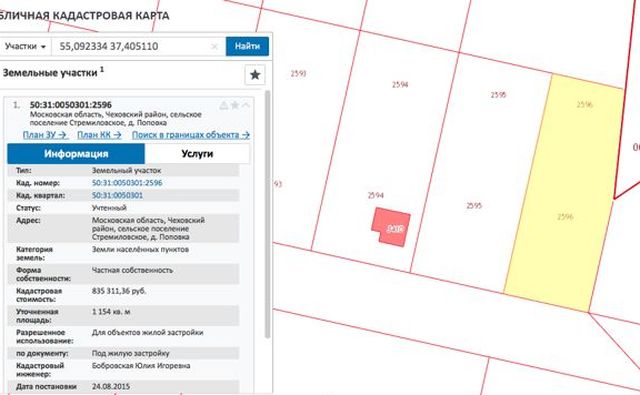Select the result title 50:31:0050301:2596
This screenshot has height=395, width=640.
[x=71, y=105]
